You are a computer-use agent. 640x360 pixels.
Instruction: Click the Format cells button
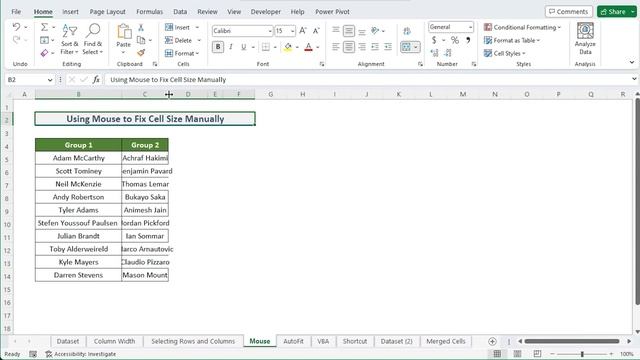182,53
